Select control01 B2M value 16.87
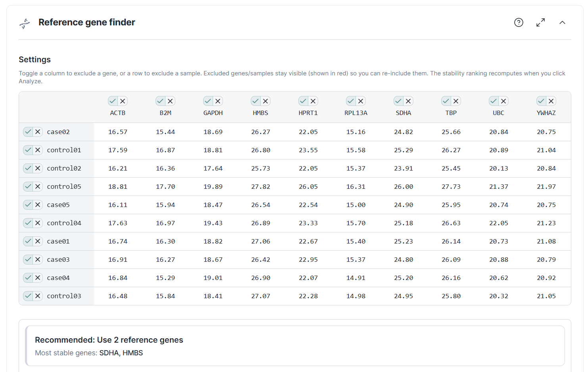Viewport: 588px width, 372px height. pos(165,150)
